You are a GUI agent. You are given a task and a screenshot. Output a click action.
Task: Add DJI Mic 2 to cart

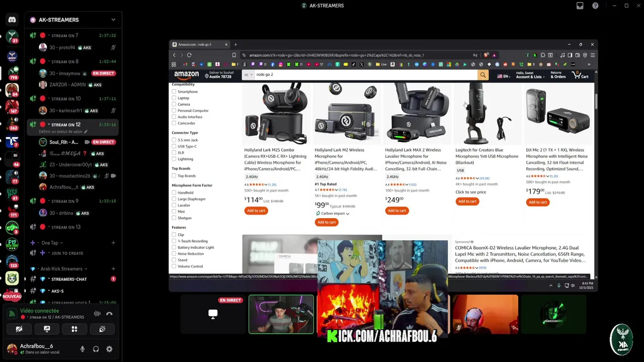(x=538, y=202)
